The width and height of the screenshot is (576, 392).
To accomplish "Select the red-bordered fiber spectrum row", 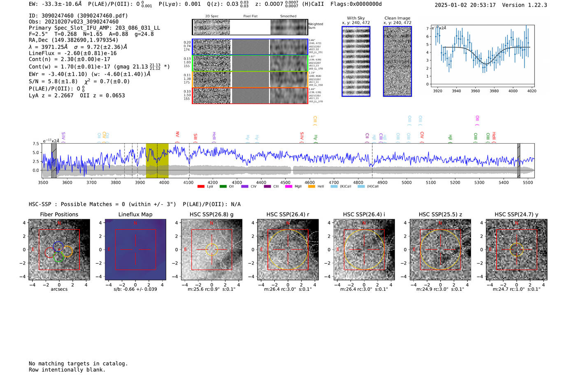I will [250, 95].
